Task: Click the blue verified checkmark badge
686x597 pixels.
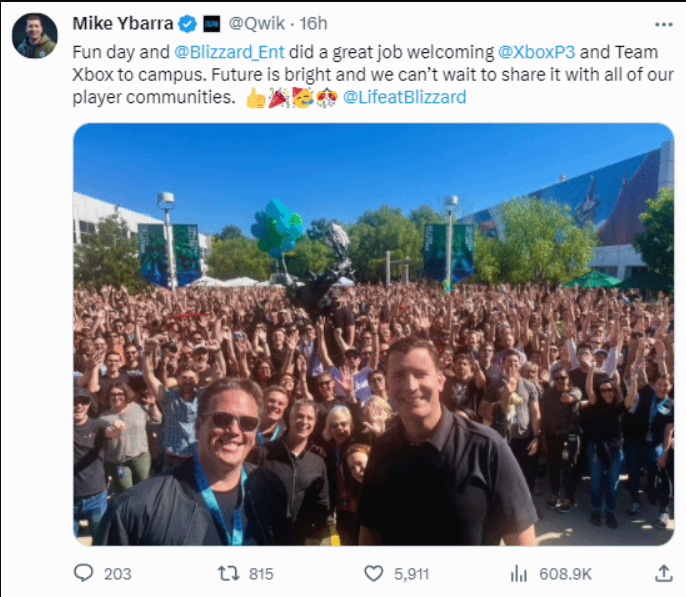Action: pyautogui.click(x=188, y=24)
